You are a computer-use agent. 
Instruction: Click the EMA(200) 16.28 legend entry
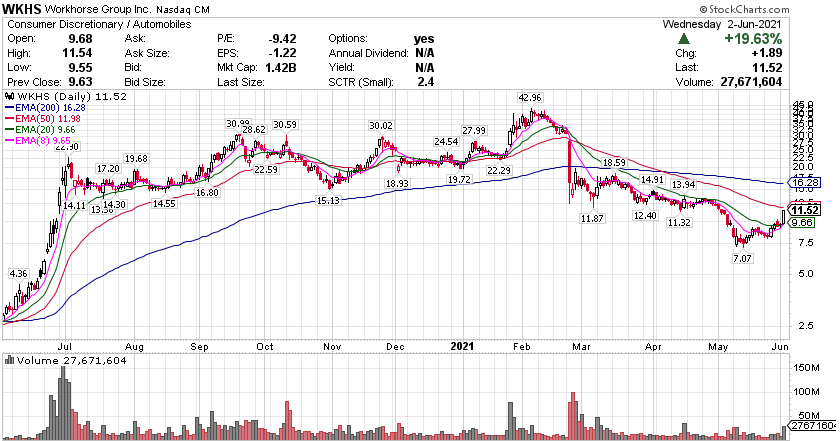[45, 108]
